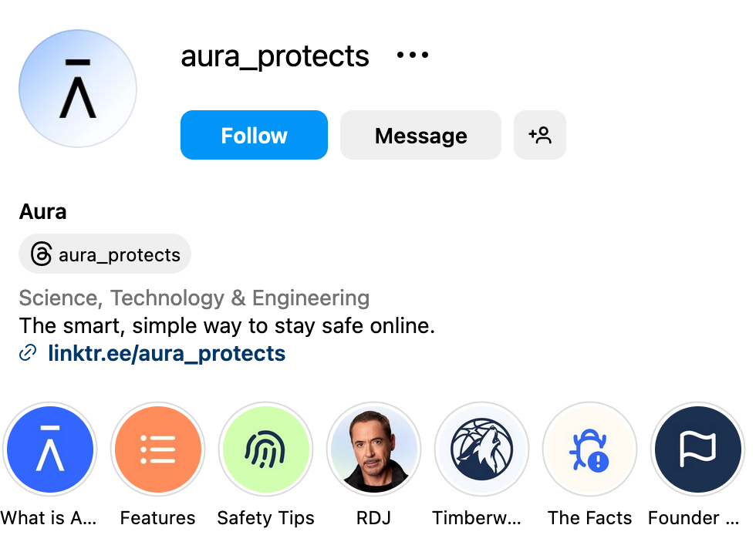Open the navy flag Founder highlight
Screen dimensions: 756x552
pyautogui.click(x=697, y=449)
